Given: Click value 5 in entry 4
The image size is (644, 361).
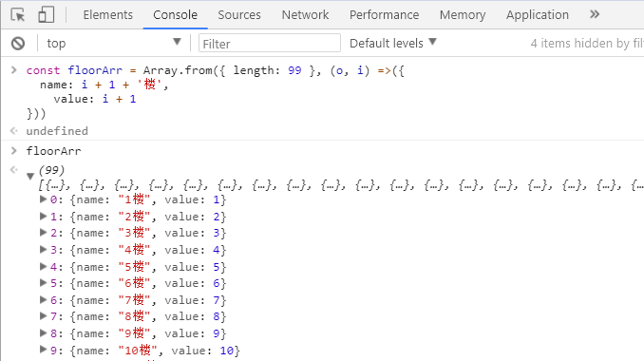Looking at the screenshot, I should [x=217, y=267].
